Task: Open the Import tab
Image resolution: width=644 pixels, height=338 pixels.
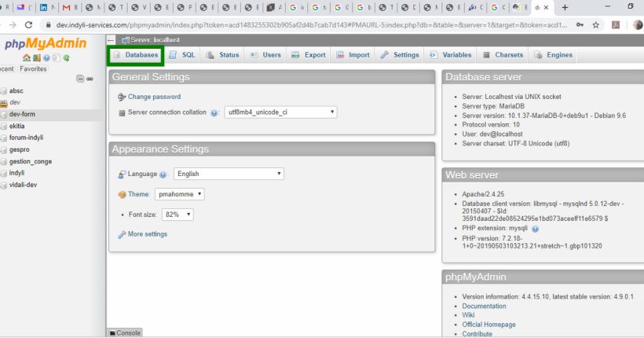Action: pyautogui.click(x=353, y=55)
